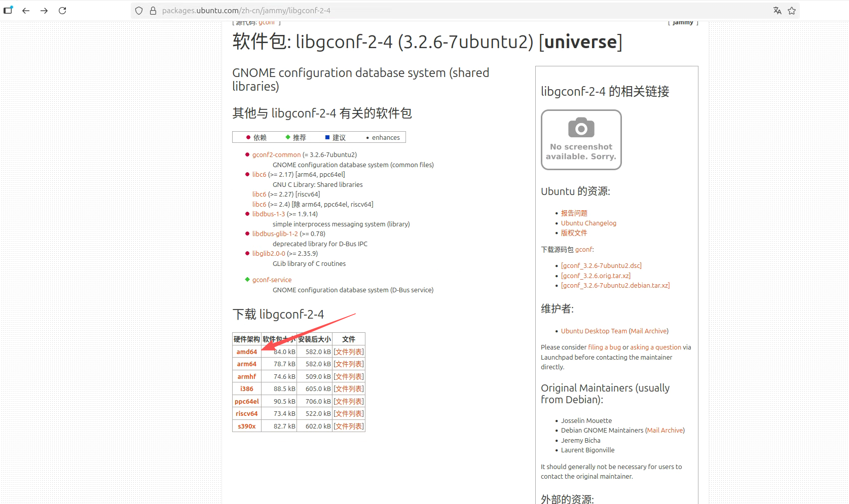Open the libdbus-1-3 dependency link
Image resolution: width=849 pixels, height=504 pixels.
(x=269, y=214)
